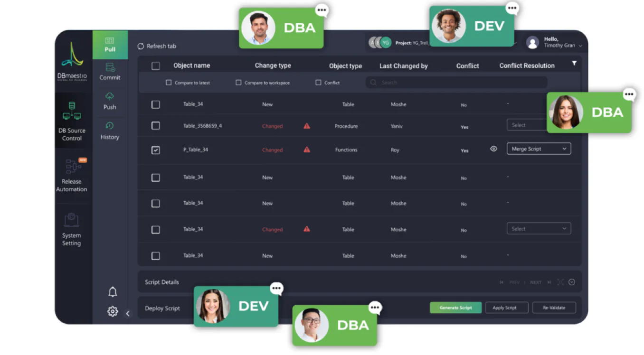Open Release Automation section
The image size is (644, 355).
[72, 175]
